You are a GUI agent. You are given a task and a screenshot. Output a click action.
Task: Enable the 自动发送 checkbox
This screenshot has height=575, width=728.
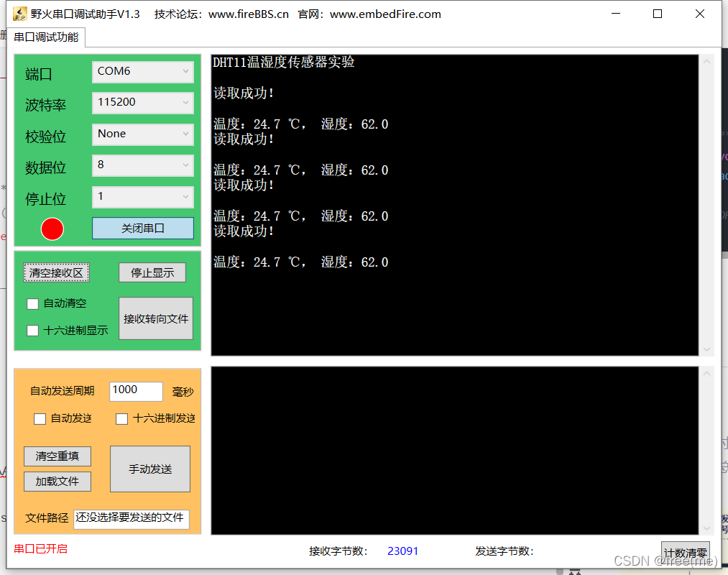(x=40, y=419)
